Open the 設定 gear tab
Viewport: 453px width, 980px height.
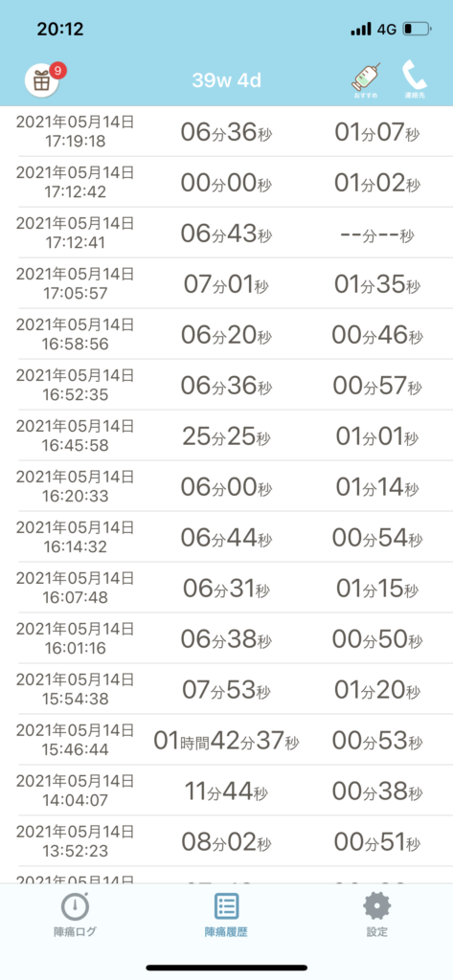(x=377, y=915)
